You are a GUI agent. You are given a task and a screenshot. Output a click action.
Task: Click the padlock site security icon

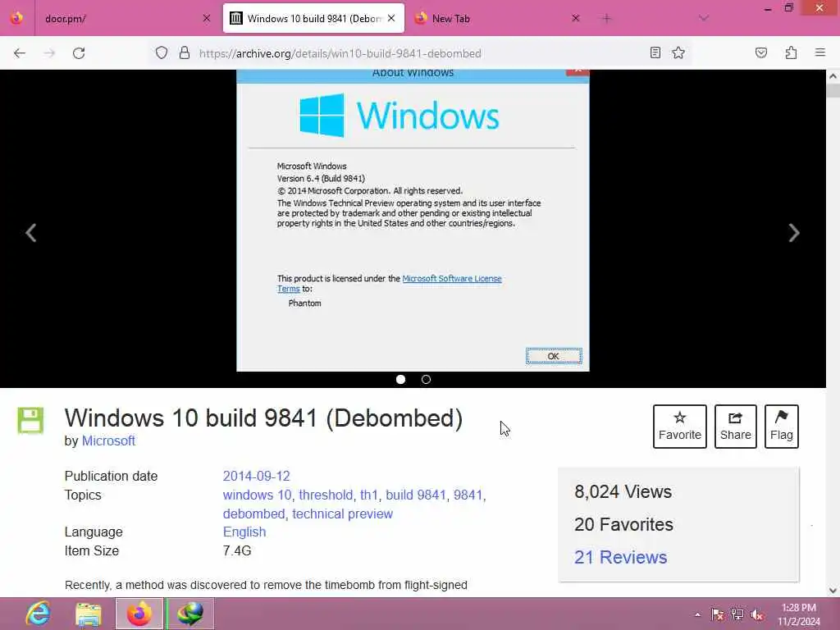click(x=185, y=52)
